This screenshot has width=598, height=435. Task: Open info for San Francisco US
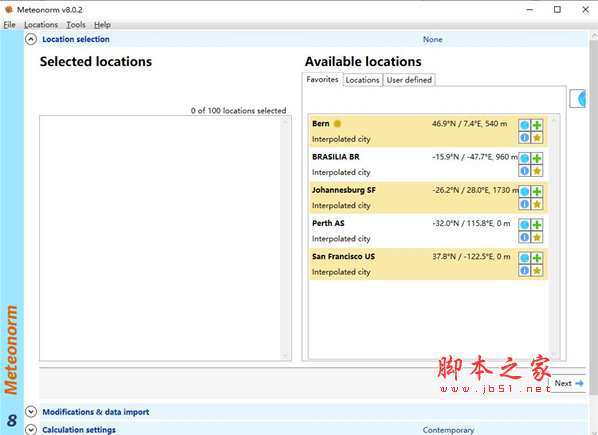pos(524,270)
